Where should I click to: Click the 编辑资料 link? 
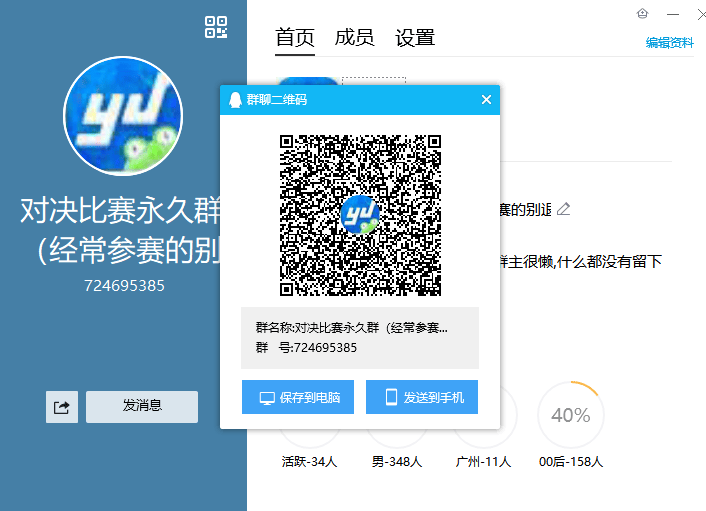[x=670, y=43]
